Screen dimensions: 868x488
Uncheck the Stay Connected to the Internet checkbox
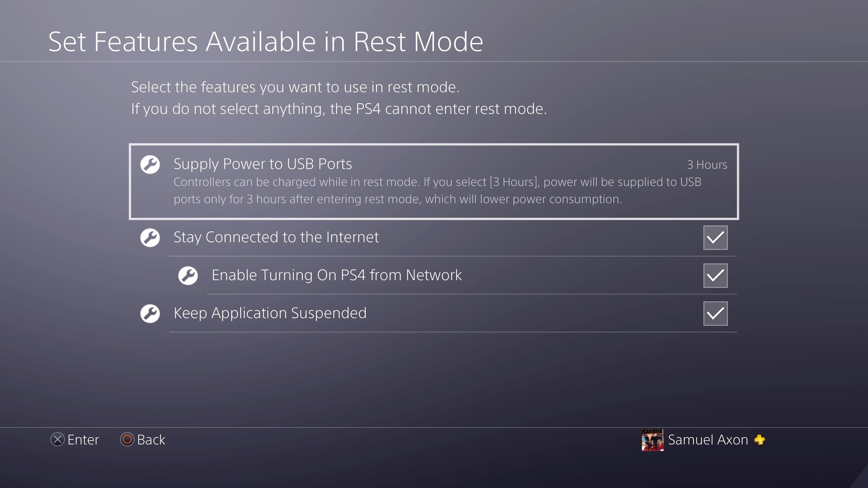point(715,238)
